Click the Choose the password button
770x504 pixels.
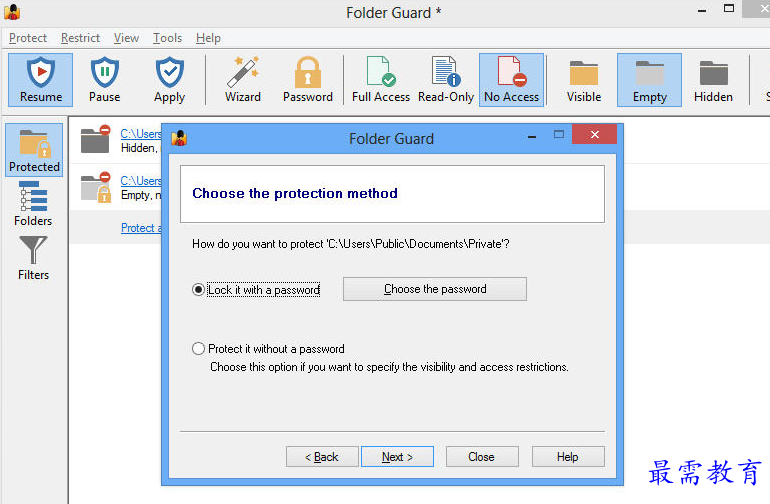tap(435, 289)
